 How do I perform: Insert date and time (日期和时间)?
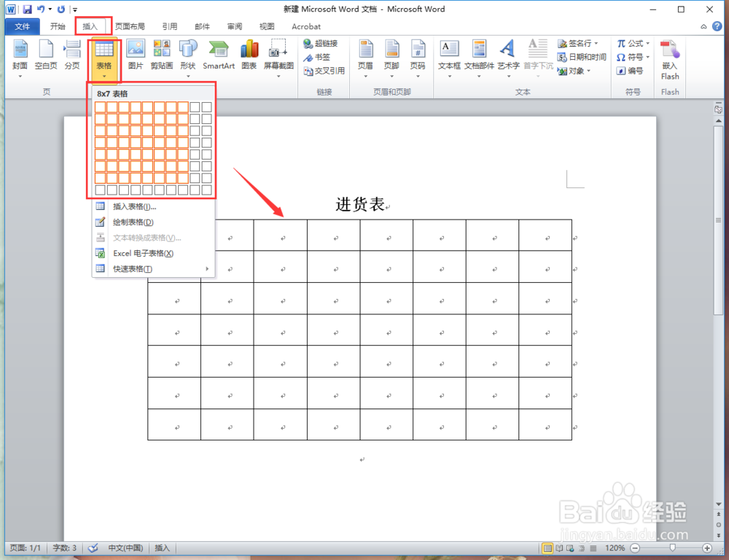pos(581,57)
